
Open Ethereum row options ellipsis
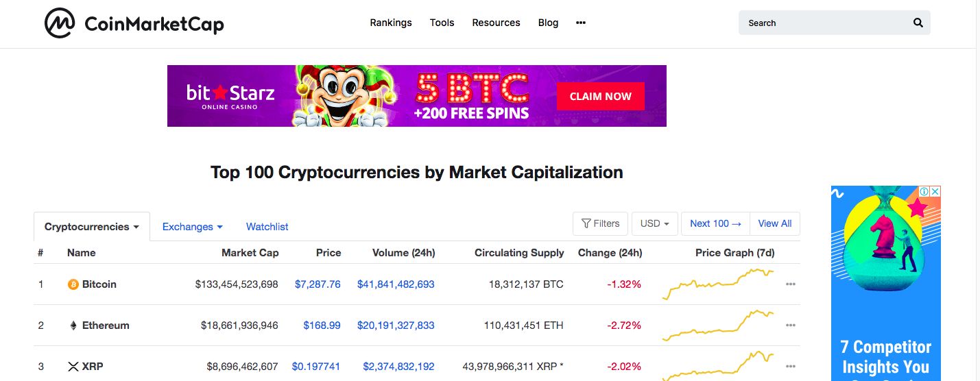791,325
